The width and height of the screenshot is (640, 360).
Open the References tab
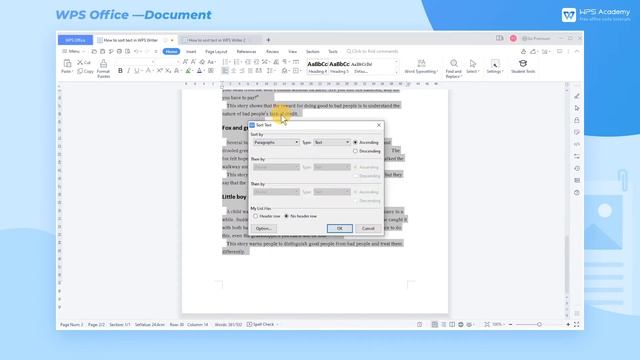coord(247,52)
